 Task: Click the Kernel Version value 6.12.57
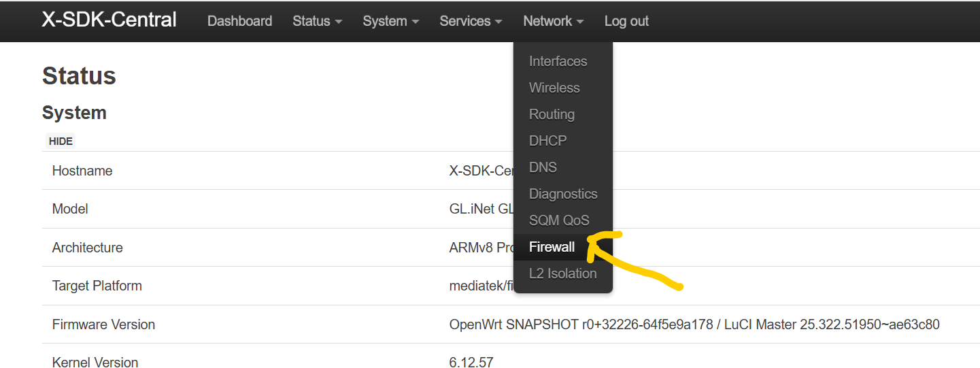point(471,362)
